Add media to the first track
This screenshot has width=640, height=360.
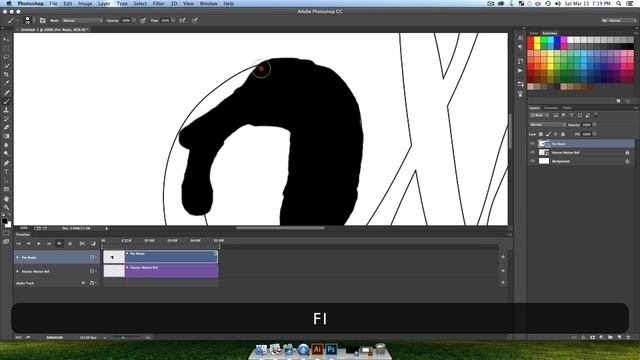503,257
